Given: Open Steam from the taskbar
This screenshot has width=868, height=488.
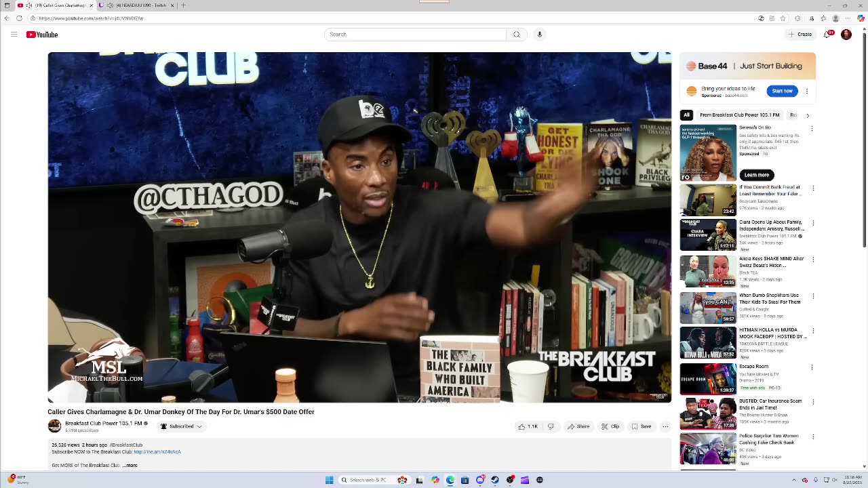Looking at the screenshot, I should pos(495,480).
